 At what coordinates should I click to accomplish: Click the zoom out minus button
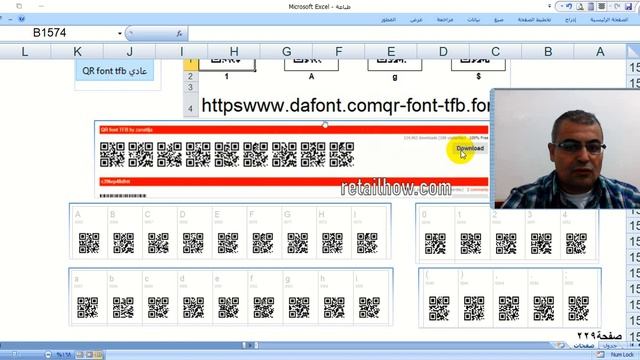click(48, 355)
